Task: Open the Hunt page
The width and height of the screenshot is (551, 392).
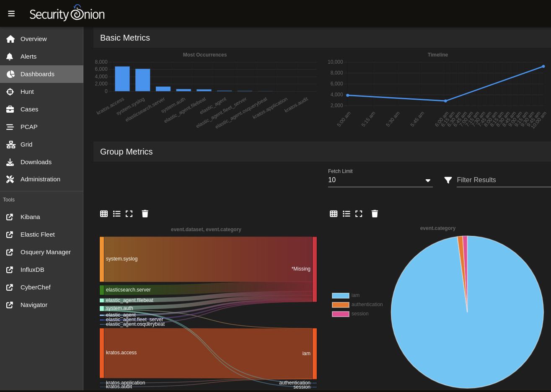Action: (x=27, y=92)
